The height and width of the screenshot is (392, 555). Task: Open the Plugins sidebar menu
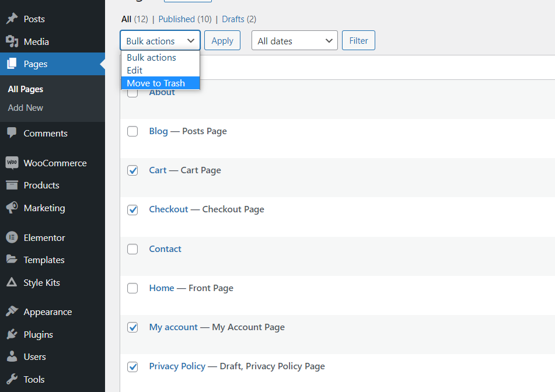pos(39,335)
